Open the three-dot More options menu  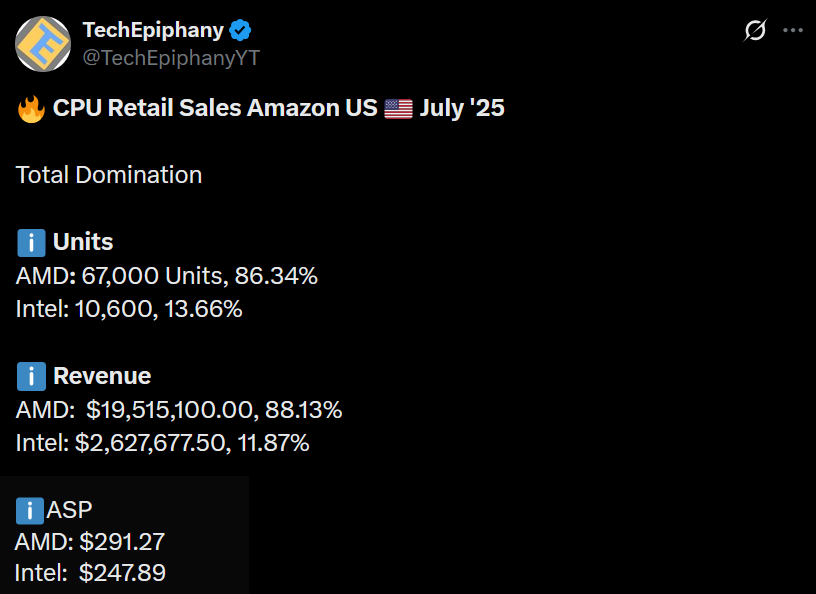tap(793, 31)
